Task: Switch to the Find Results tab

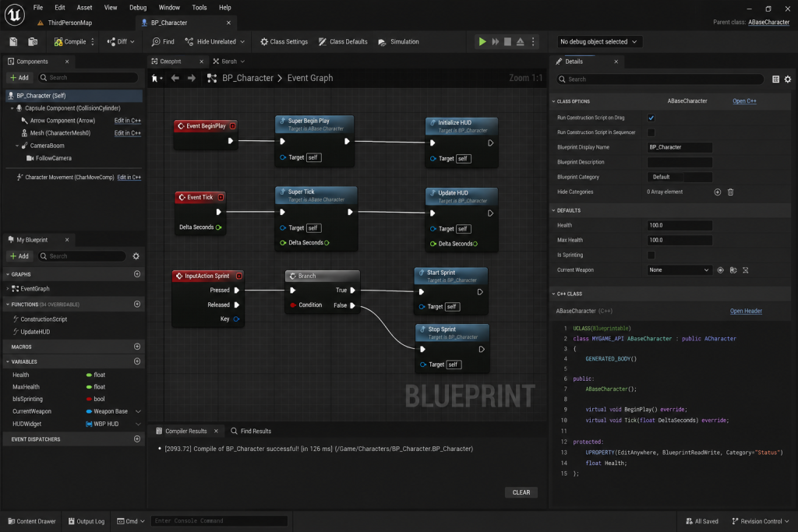Action: point(251,432)
